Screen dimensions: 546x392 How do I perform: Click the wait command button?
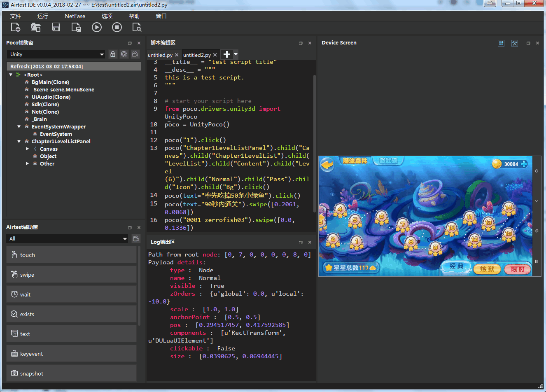point(72,294)
